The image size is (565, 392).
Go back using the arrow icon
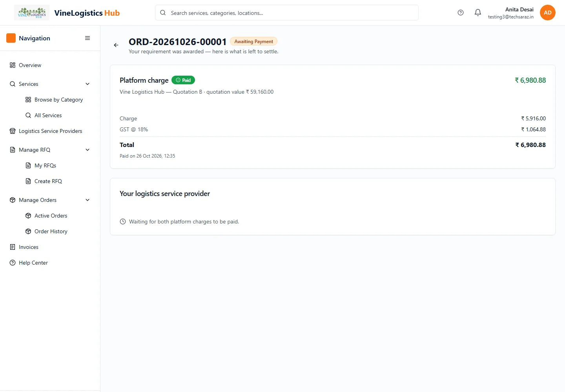[116, 45]
